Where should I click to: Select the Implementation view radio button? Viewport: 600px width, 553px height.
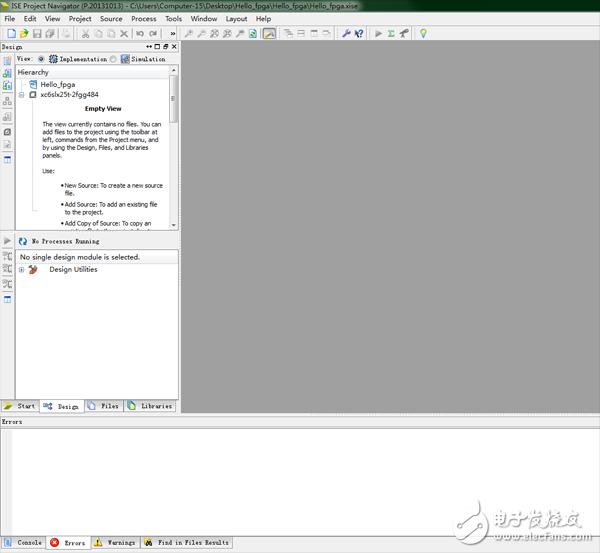[41, 59]
